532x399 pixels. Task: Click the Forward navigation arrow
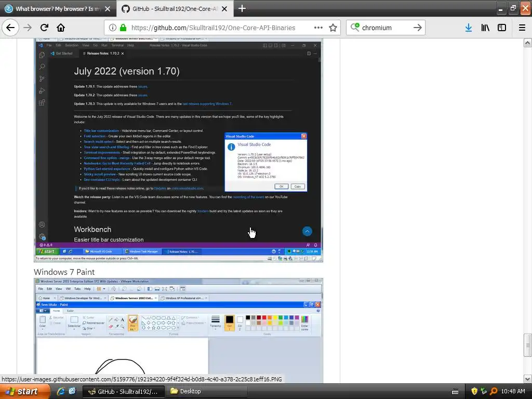[28, 28]
